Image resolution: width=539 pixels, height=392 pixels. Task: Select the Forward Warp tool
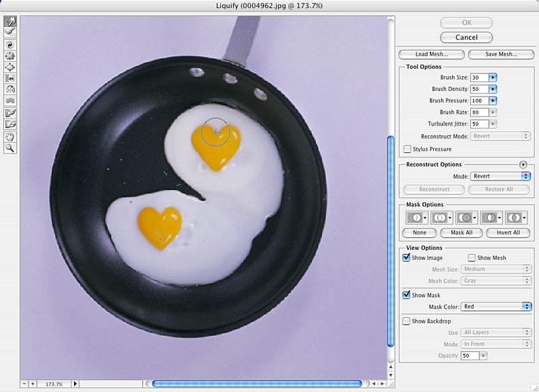10,22
